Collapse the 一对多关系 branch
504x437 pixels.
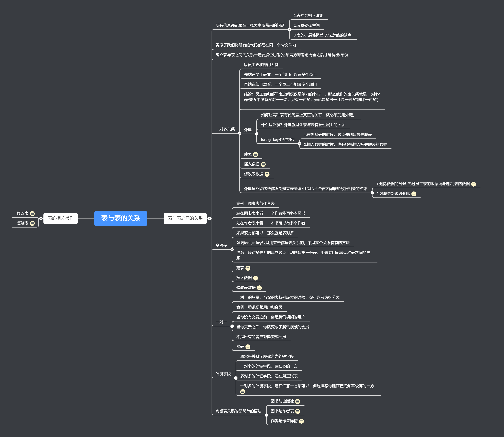click(240, 133)
